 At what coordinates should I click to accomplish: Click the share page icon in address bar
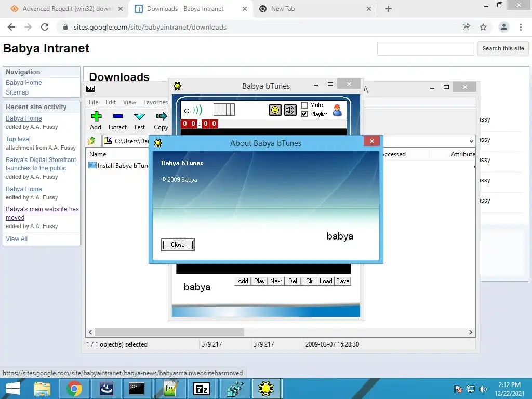467,27
